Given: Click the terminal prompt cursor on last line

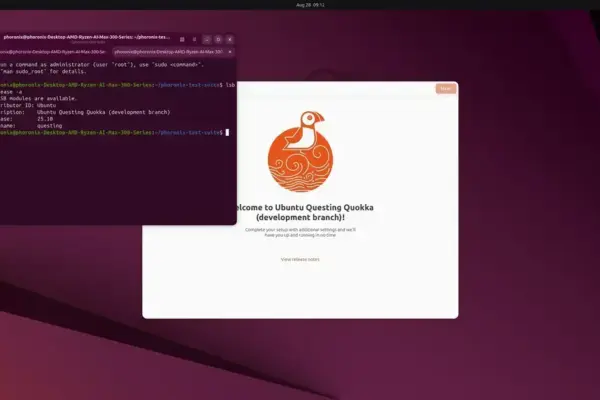Looking at the screenshot, I should coord(227,132).
